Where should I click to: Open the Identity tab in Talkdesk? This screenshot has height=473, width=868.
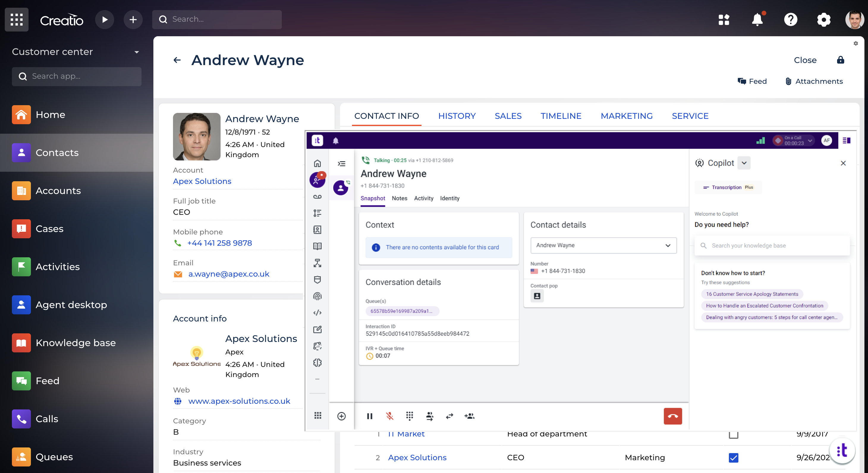pos(449,198)
